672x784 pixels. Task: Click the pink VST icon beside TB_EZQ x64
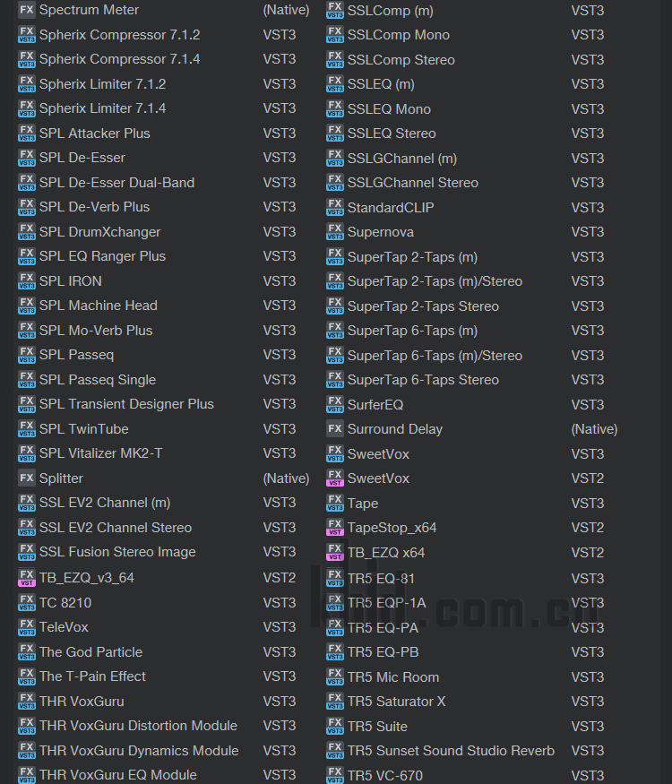(334, 553)
